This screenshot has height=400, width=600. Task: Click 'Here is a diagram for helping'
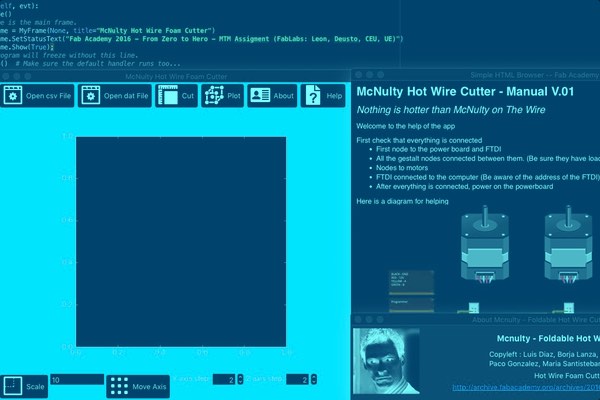tap(402, 201)
